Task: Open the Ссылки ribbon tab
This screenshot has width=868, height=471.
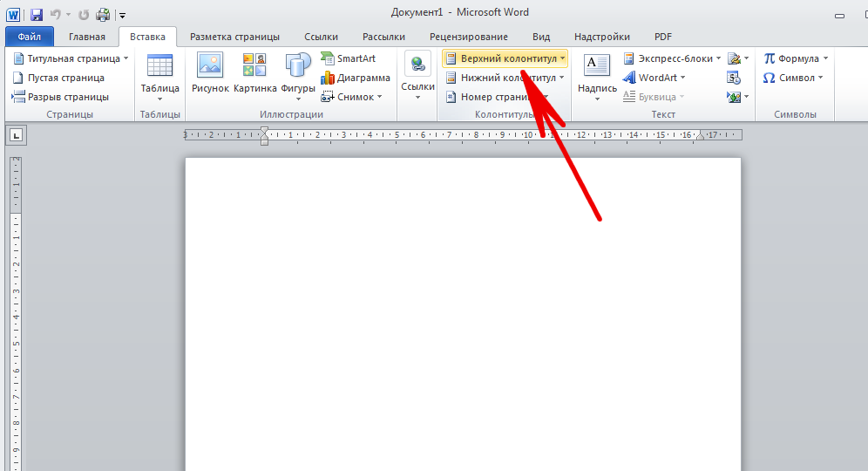Action: point(321,37)
